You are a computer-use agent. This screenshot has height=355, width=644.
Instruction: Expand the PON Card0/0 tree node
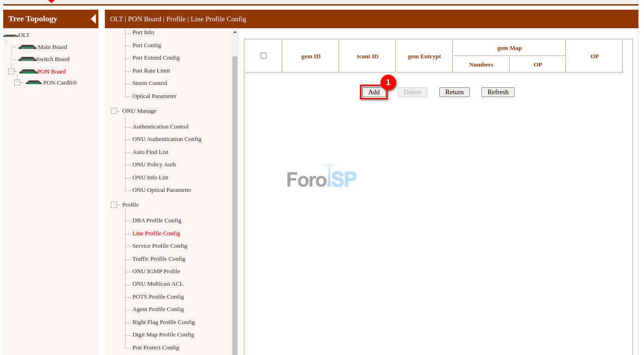18,83
